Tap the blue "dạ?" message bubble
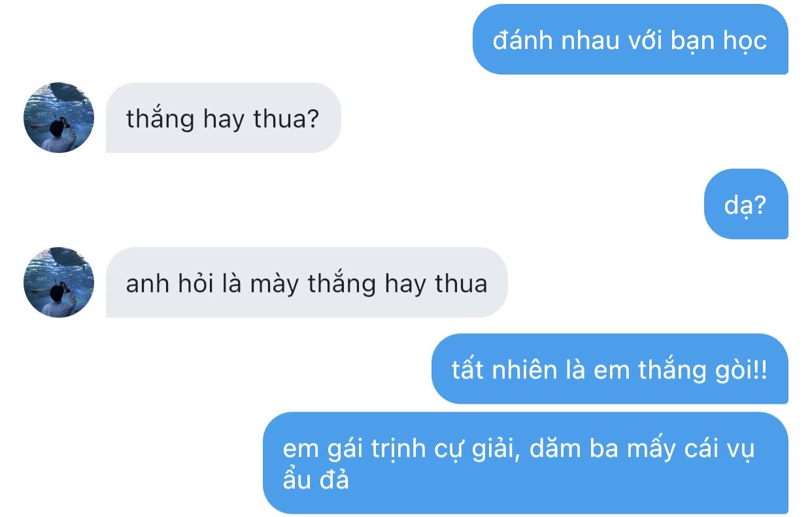 click(x=746, y=204)
